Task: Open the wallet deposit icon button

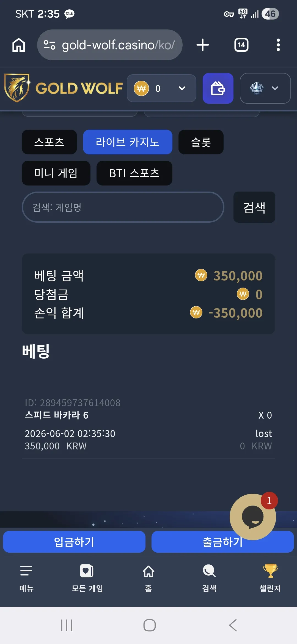Action: 218,88
